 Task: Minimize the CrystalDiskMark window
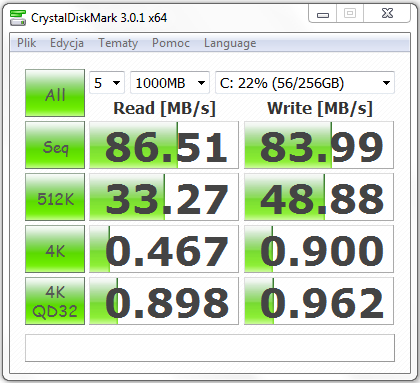tap(323, 14)
